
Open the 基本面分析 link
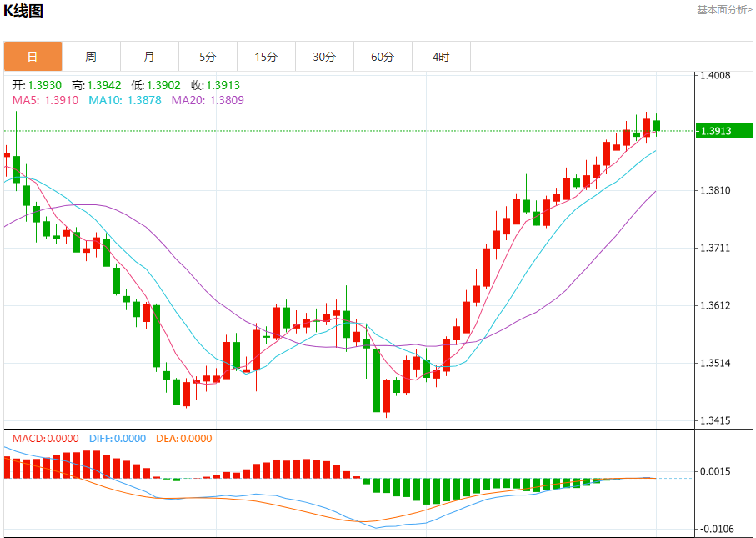point(723,10)
